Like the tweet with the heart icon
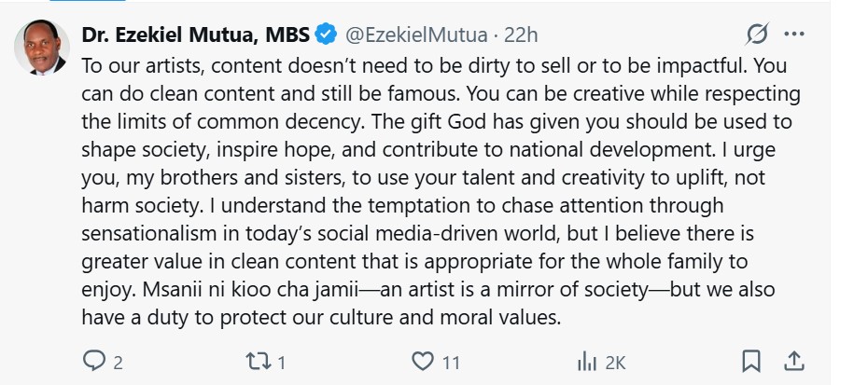 tap(423, 361)
